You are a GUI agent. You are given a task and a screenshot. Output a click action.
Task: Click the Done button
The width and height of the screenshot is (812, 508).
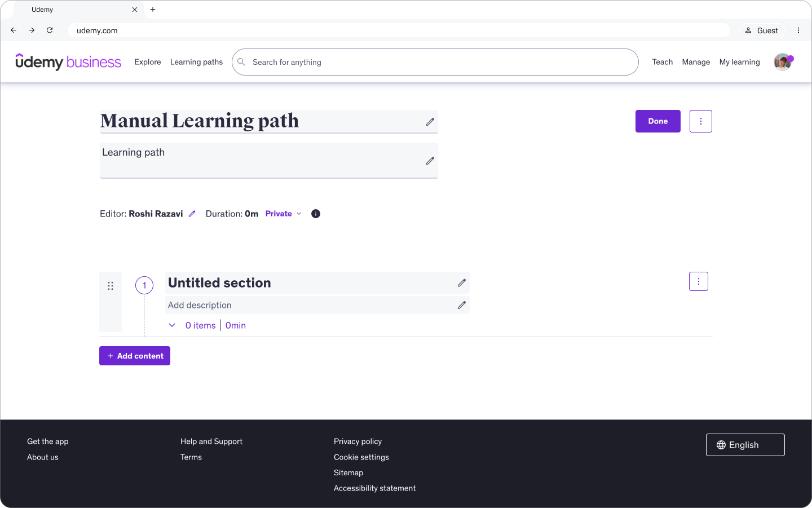[657, 121]
